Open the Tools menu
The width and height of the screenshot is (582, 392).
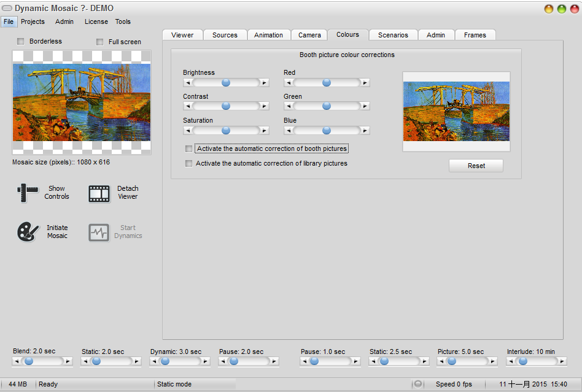point(123,21)
